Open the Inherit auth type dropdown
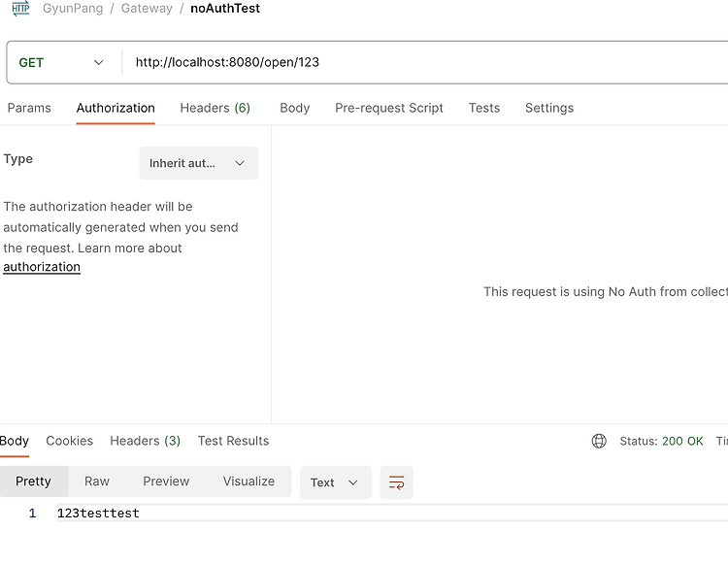Image resolution: width=728 pixels, height=564 pixels. tap(199, 163)
